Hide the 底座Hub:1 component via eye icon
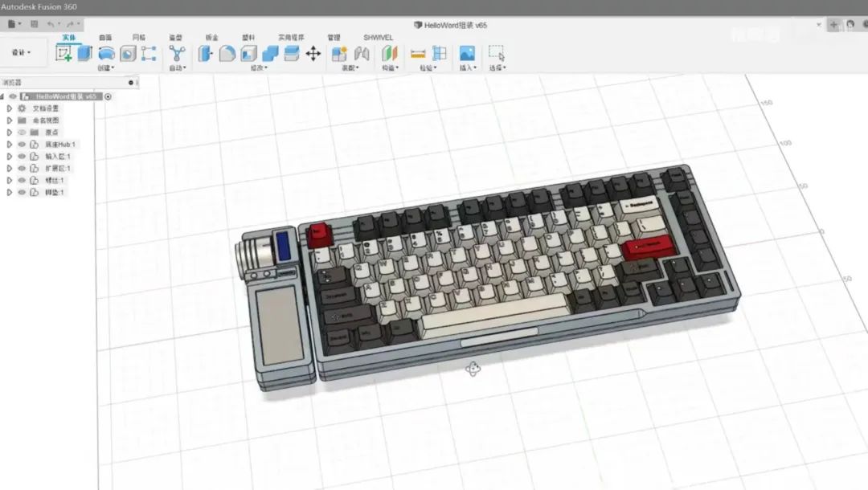 [x=22, y=145]
